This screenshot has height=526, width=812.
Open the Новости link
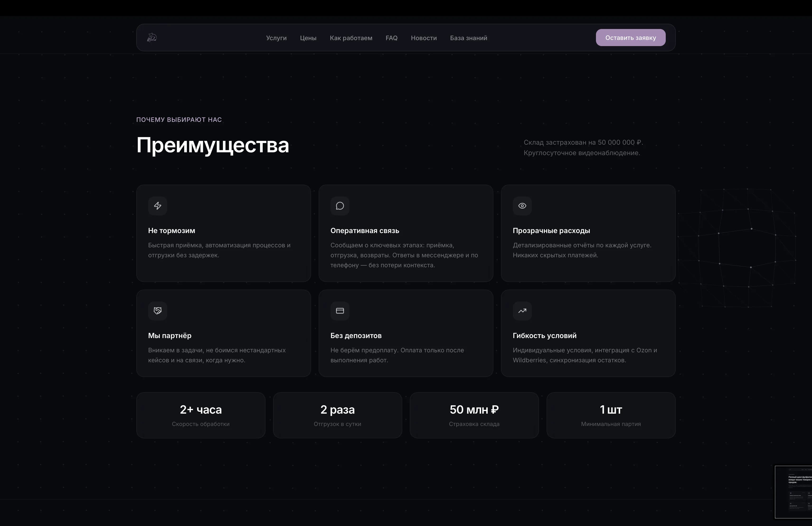tap(424, 38)
